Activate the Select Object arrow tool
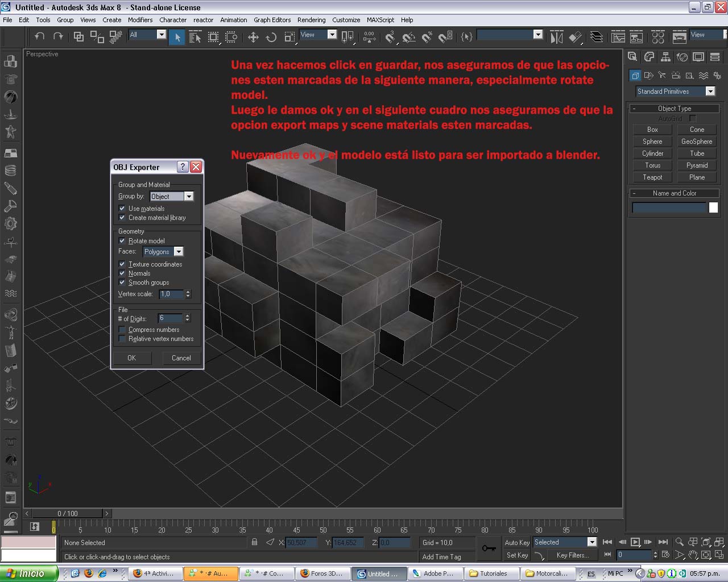Screen dimensions: 728x582 [177, 38]
